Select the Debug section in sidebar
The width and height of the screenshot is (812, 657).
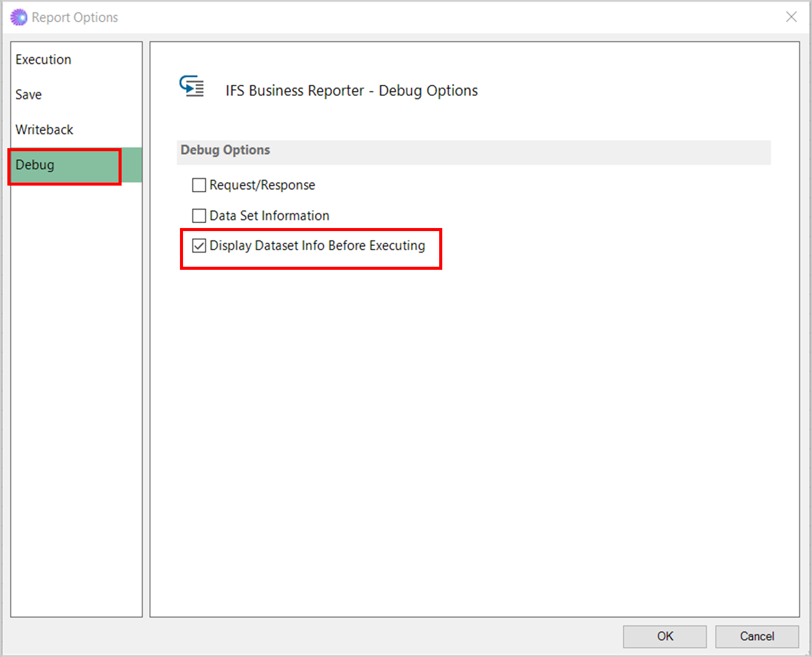[76, 165]
